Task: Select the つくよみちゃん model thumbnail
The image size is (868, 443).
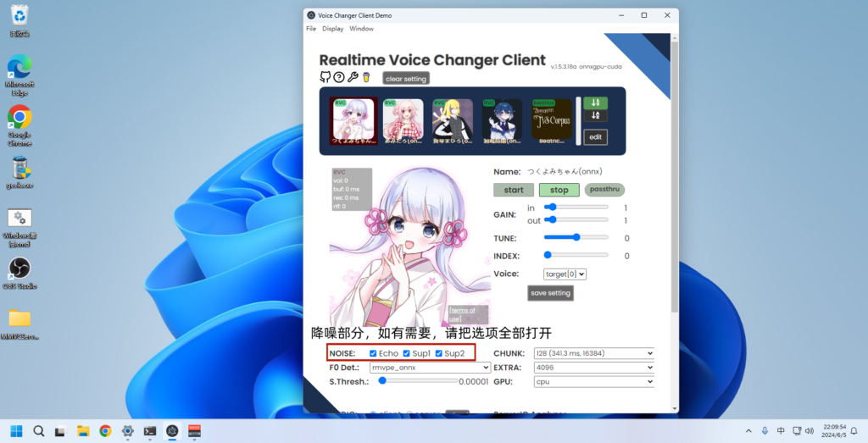Action: [x=353, y=121]
